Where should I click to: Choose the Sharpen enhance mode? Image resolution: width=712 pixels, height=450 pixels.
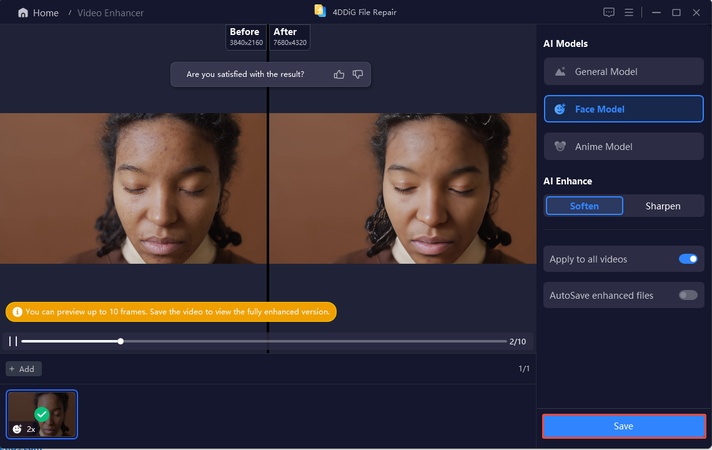point(663,206)
